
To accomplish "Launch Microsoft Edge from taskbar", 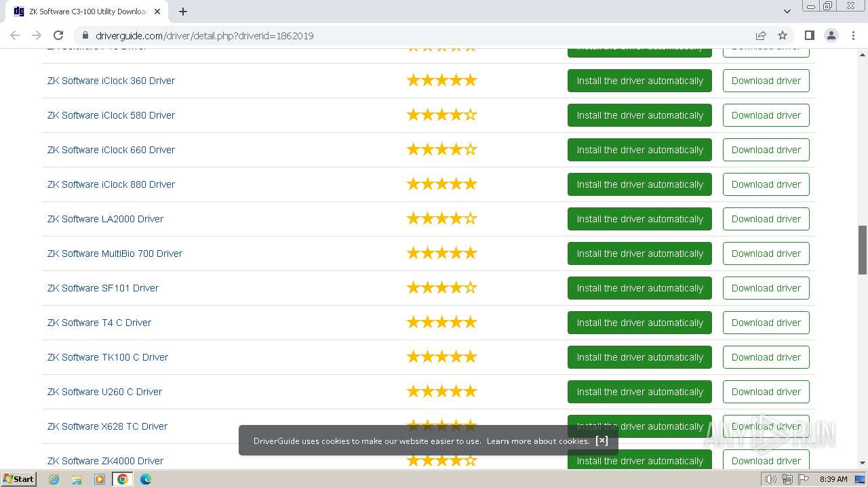I will [x=146, y=479].
